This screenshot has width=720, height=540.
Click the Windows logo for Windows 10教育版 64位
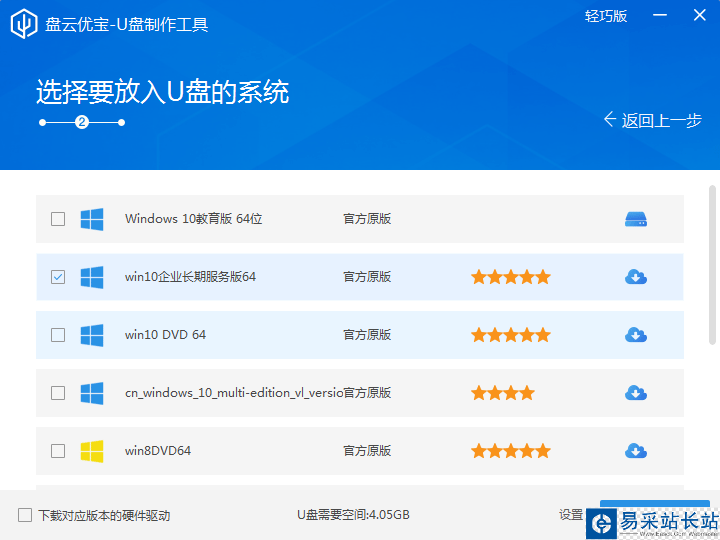92,219
